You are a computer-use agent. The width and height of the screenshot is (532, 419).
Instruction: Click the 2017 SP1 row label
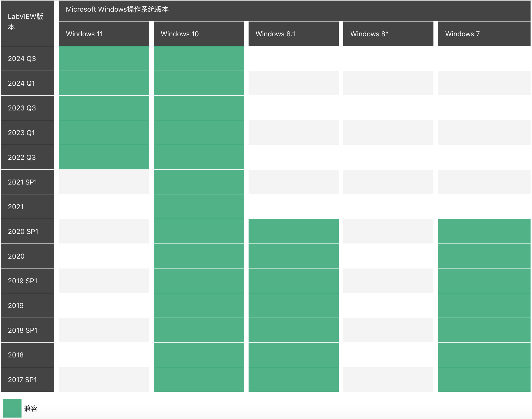tap(27, 379)
